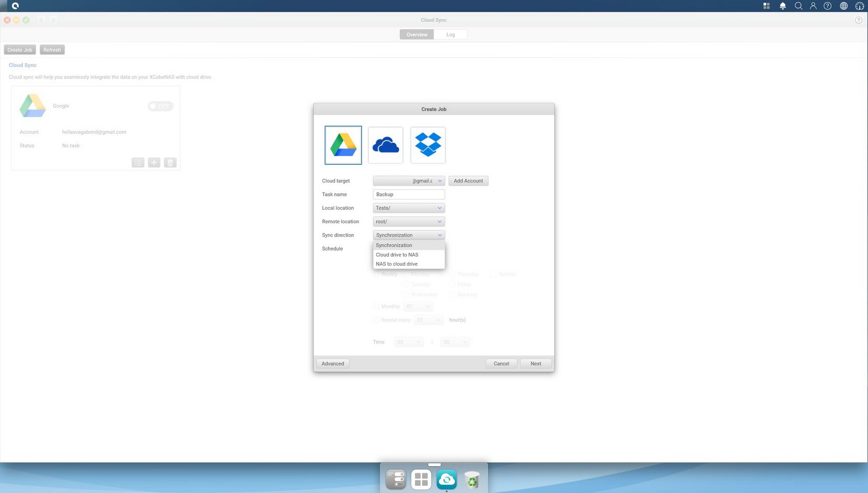Check the Thursday checkbox
This screenshot has height=493, width=868.
click(453, 274)
